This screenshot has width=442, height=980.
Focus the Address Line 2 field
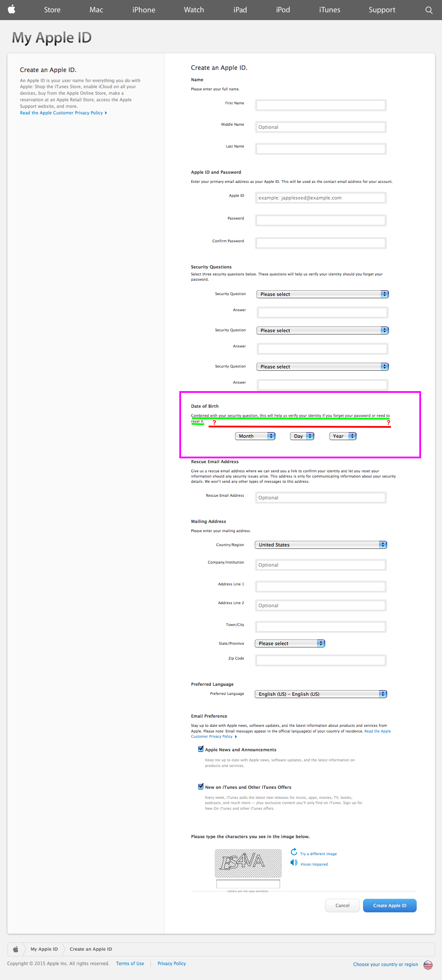click(321, 605)
